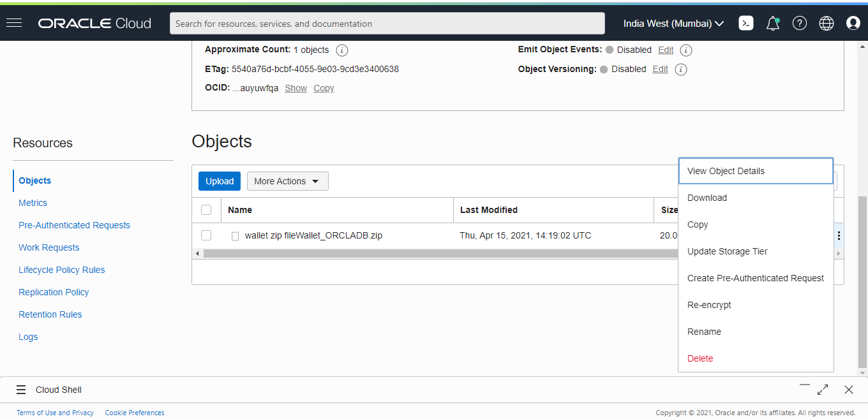Open the hamburger navigation menu

(14, 23)
